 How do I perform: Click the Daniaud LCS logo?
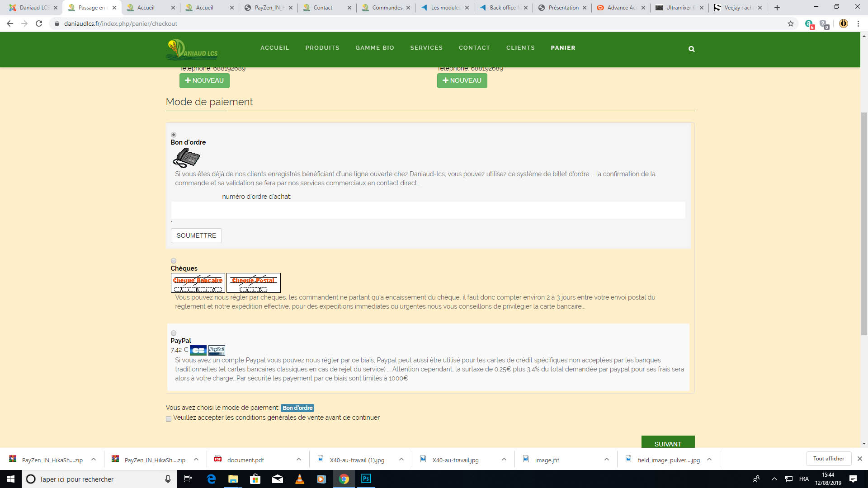[192, 50]
